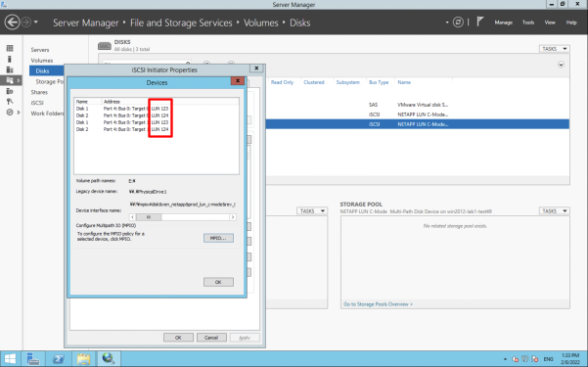Open PowerShell from the taskbar
Screen dimensions: 588x367
pyautogui.click(x=58, y=359)
